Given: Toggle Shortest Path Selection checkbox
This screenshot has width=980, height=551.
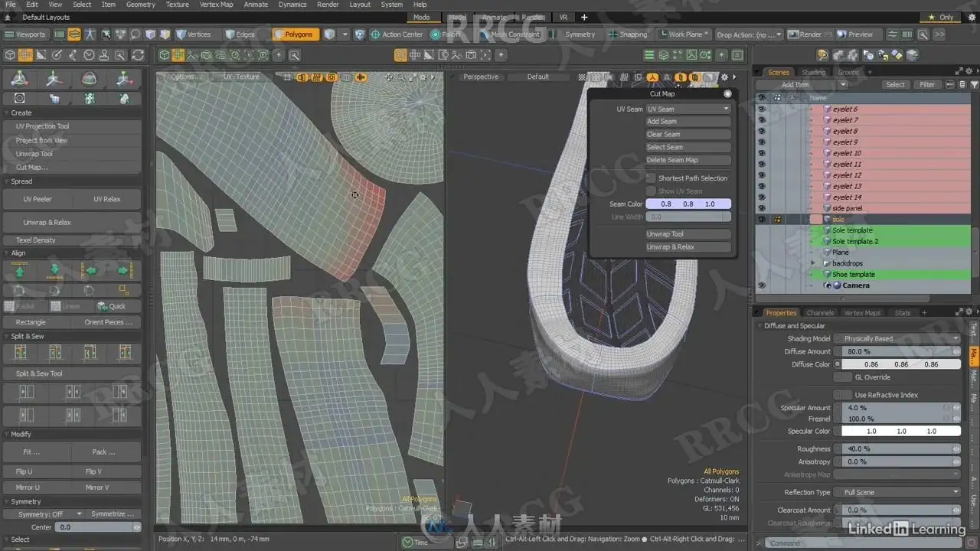Looking at the screenshot, I should pos(651,178).
